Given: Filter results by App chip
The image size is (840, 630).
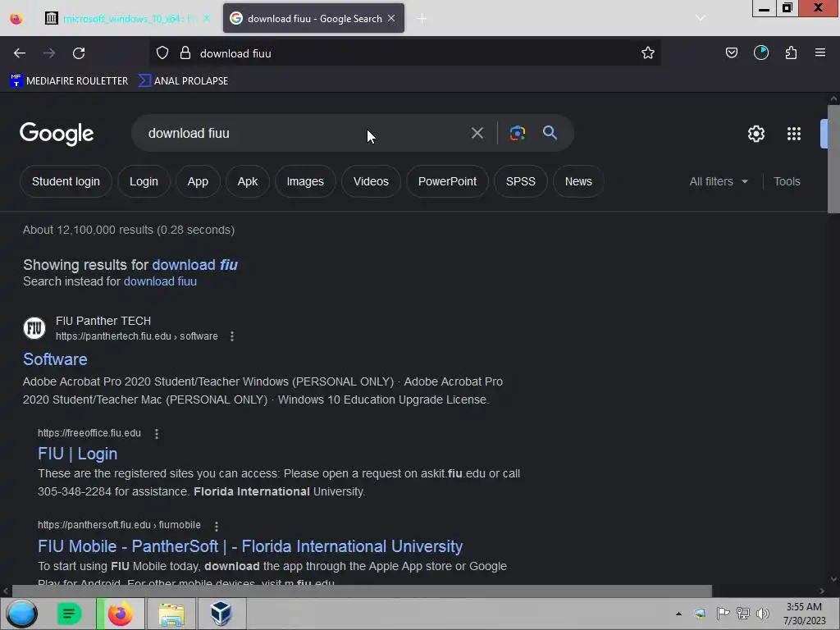Looking at the screenshot, I should (198, 181).
